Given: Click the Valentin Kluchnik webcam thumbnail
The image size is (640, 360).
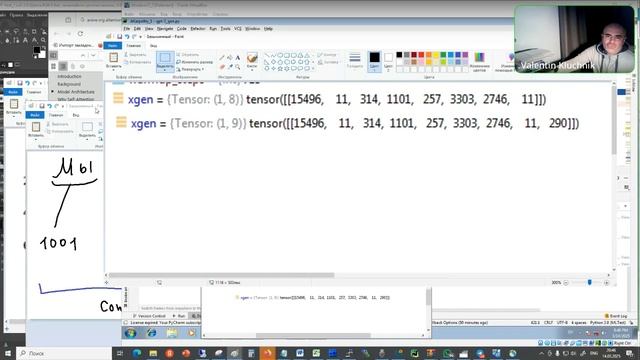Looking at the screenshot, I should [574, 39].
